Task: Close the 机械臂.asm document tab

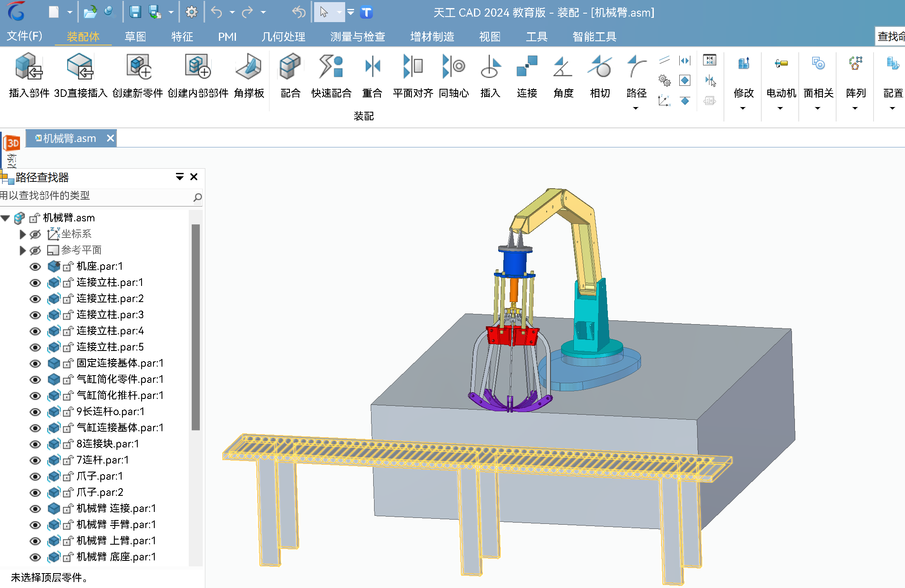Action: [111, 138]
